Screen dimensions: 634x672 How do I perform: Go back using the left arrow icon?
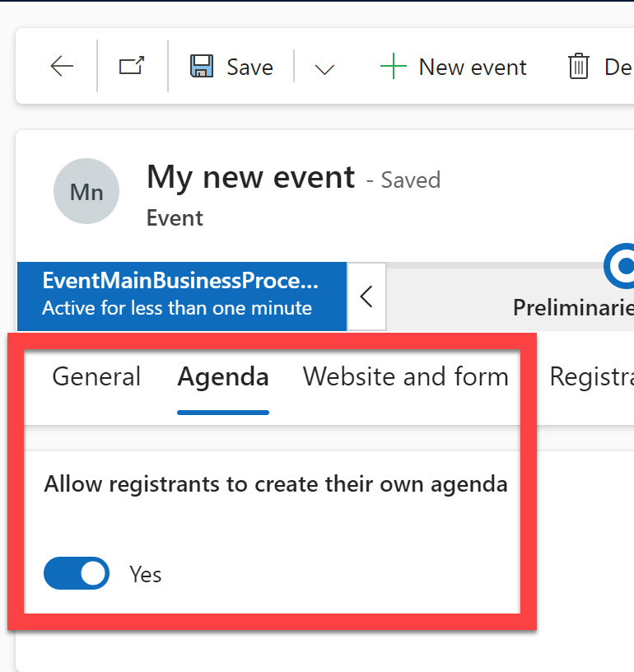(62, 67)
